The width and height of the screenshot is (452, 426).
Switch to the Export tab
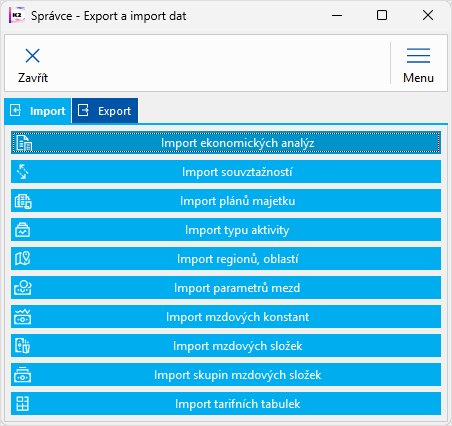[x=105, y=111]
